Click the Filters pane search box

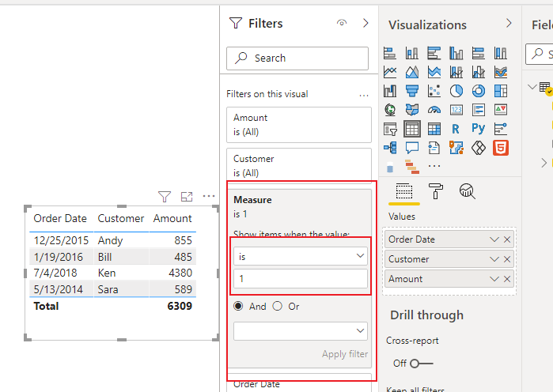coord(297,58)
